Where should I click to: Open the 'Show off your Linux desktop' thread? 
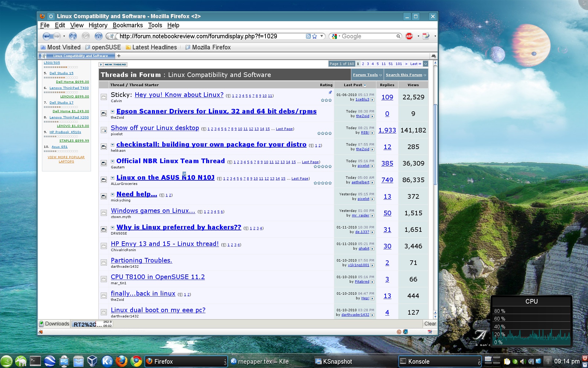155,128
